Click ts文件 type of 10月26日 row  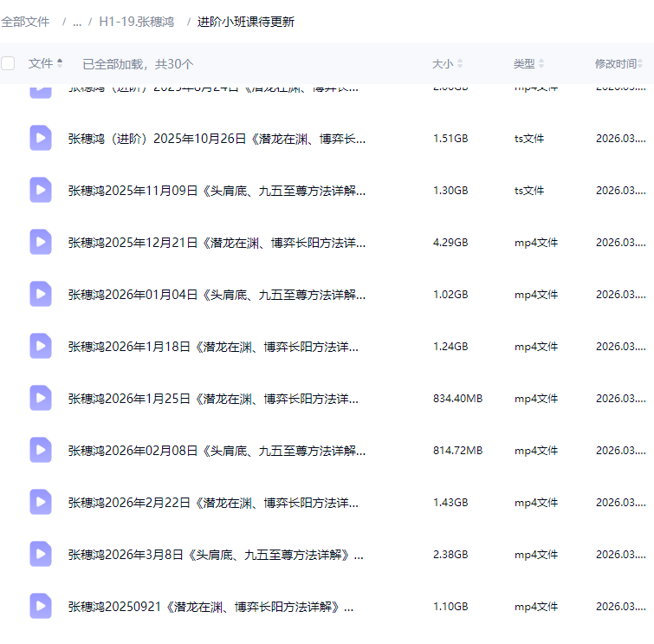pos(529,139)
